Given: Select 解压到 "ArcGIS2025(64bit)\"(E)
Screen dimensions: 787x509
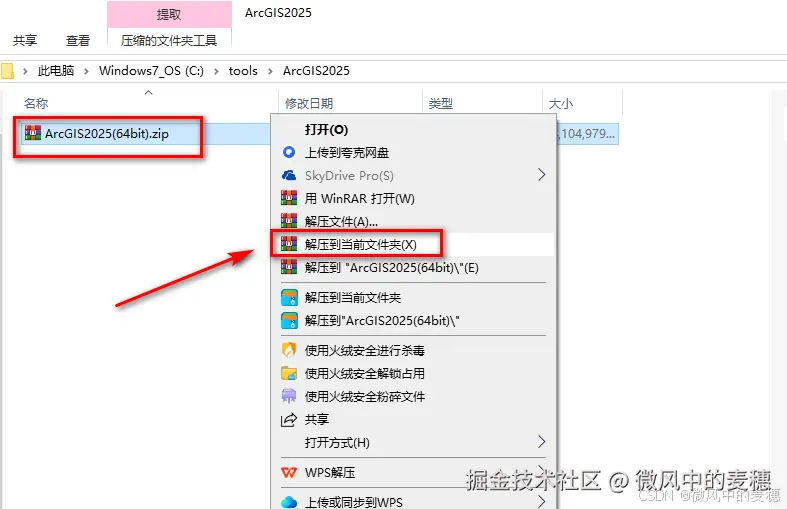Looking at the screenshot, I should click(x=413, y=268).
